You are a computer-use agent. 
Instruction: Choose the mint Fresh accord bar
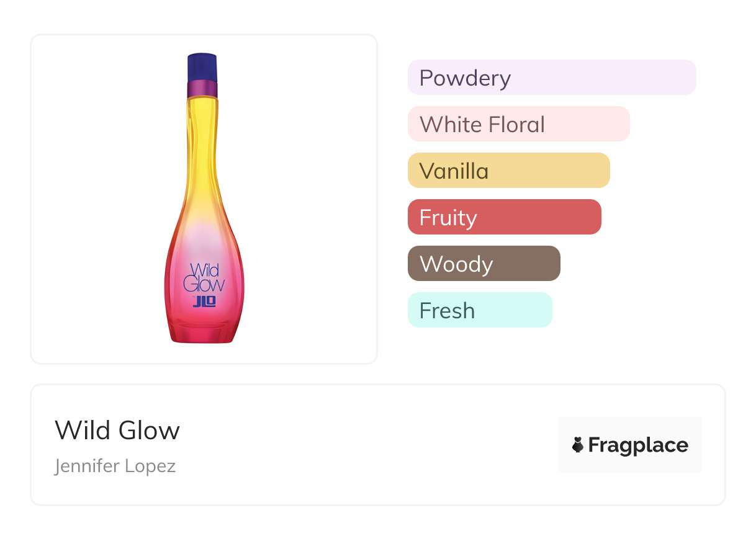479,310
